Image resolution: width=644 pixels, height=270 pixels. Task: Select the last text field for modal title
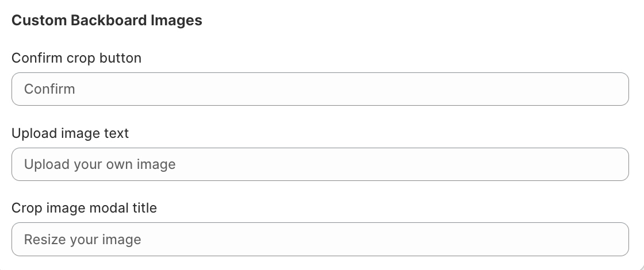pos(320,239)
